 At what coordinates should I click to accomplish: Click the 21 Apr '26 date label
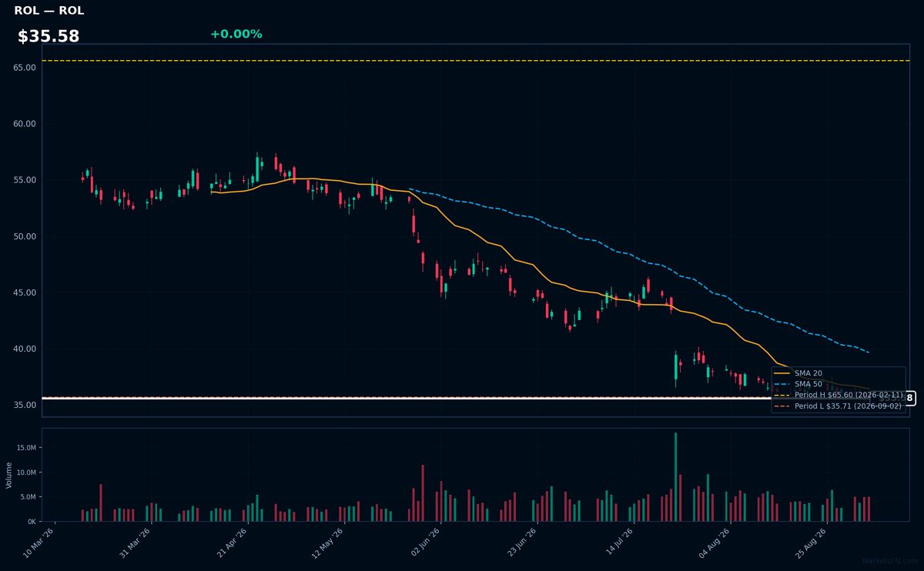(x=232, y=543)
